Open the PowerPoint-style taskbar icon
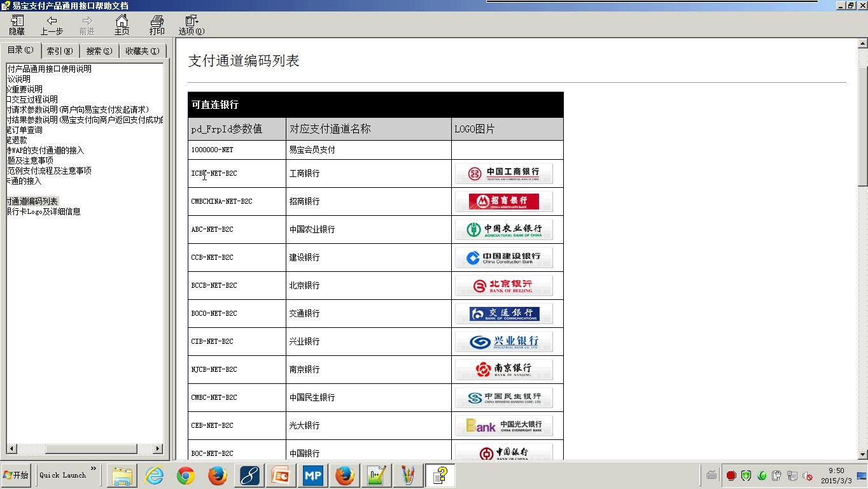868x489 pixels. 281,476
